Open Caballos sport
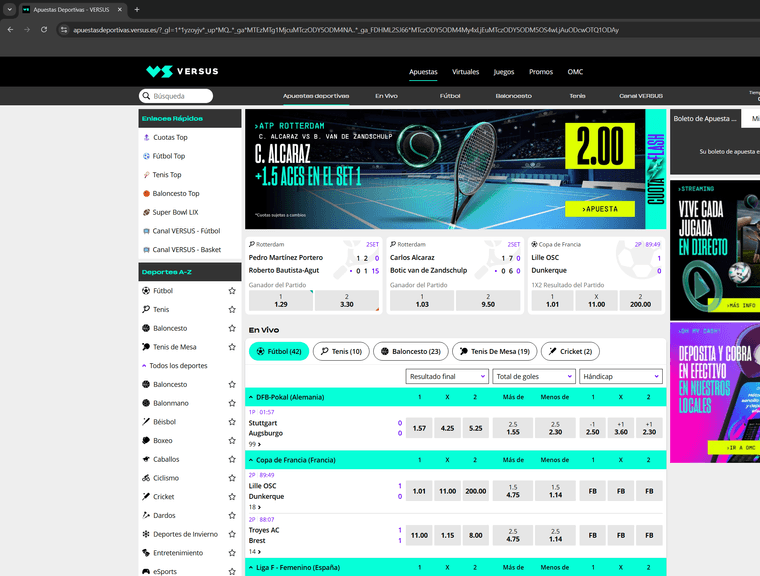This screenshot has height=576, width=760. [166, 459]
